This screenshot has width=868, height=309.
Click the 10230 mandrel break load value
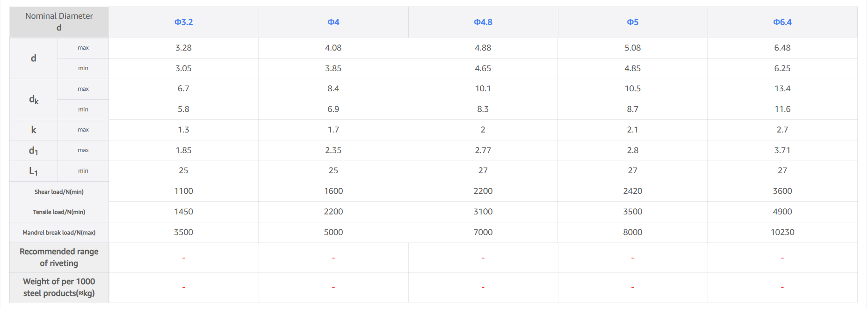tap(782, 232)
